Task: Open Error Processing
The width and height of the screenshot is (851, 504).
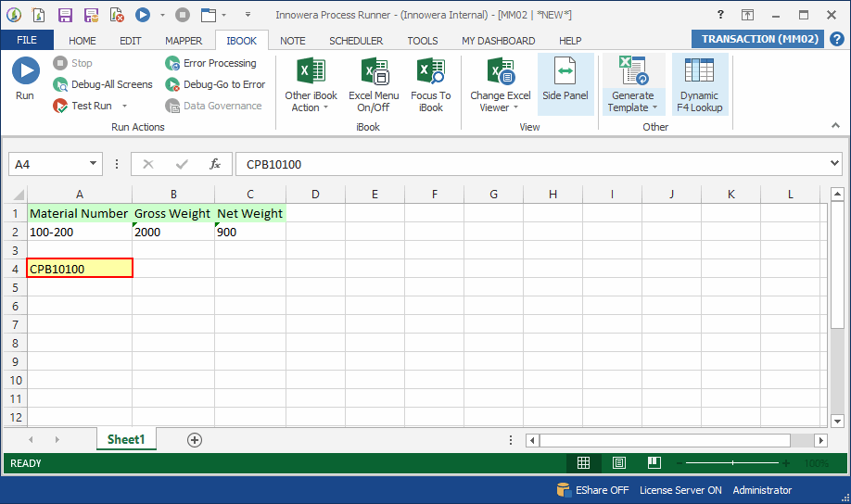Action: click(210, 63)
